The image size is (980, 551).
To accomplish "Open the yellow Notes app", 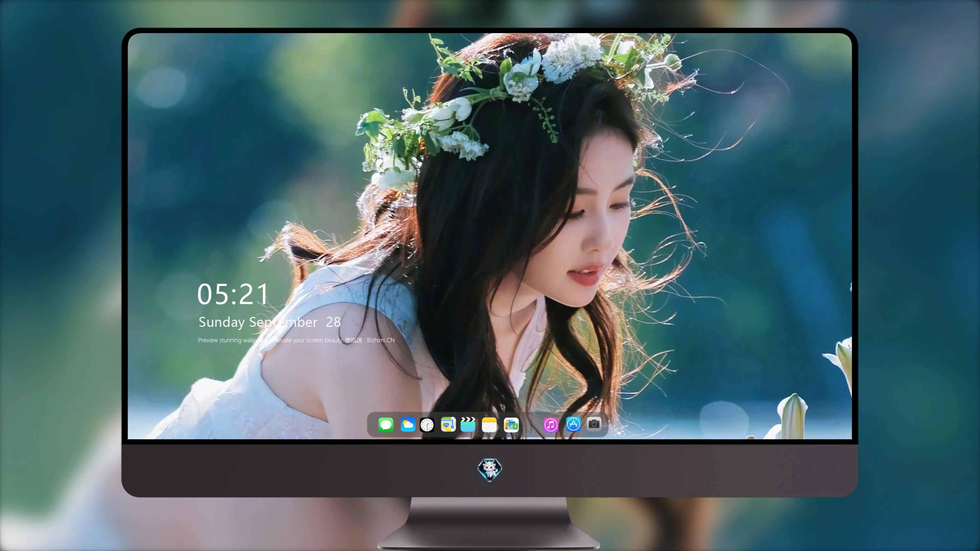I will (x=489, y=424).
